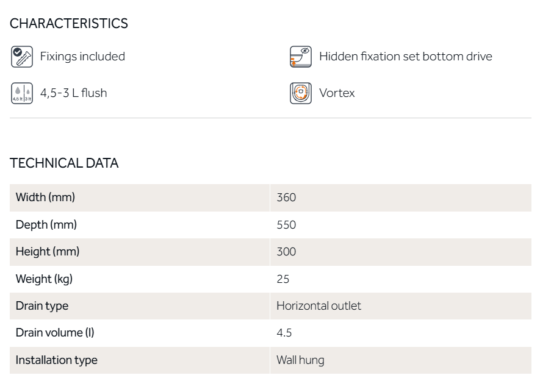Select the Horizontal outlet value
Viewport: 540px width, 392px height.
(x=319, y=306)
